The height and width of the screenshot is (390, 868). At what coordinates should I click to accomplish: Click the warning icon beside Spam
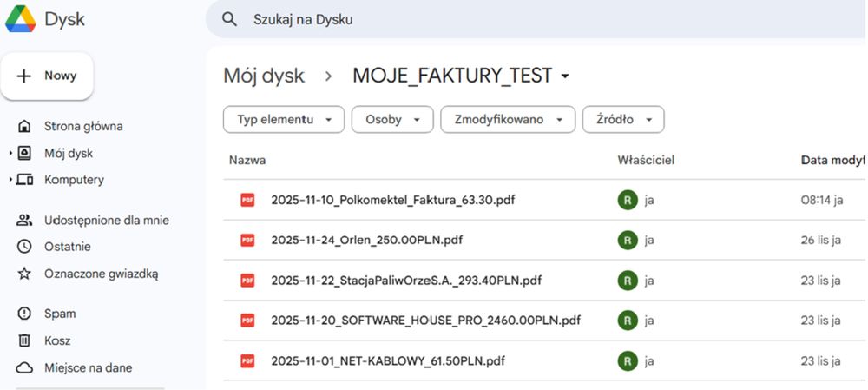[x=24, y=314]
